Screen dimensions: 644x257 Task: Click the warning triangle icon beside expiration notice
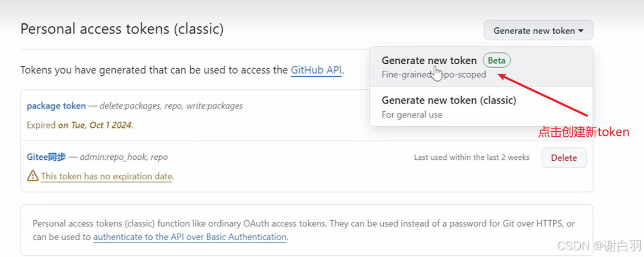(32, 176)
